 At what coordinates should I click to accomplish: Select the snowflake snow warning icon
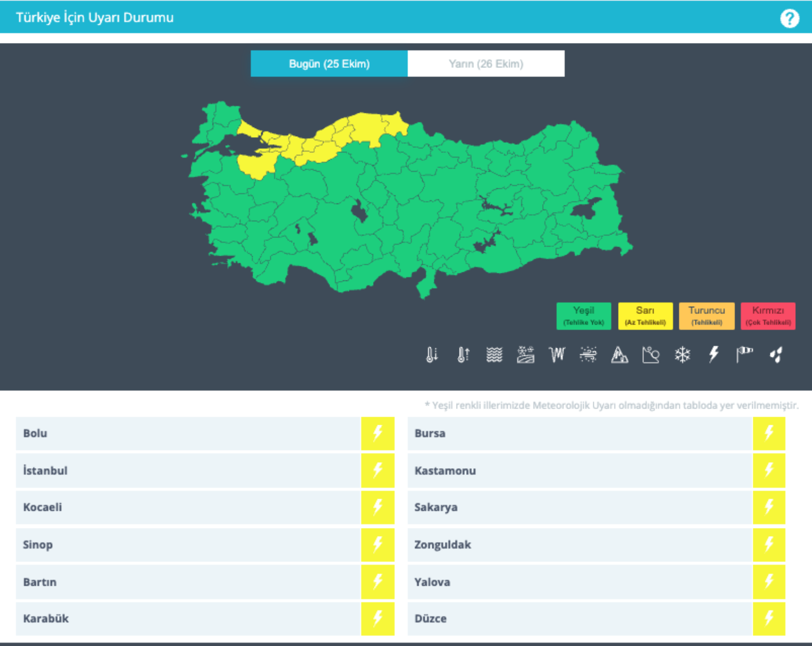pyautogui.click(x=682, y=355)
